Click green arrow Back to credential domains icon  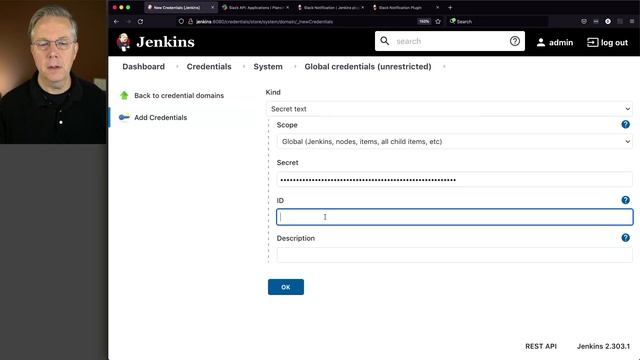[x=124, y=96]
